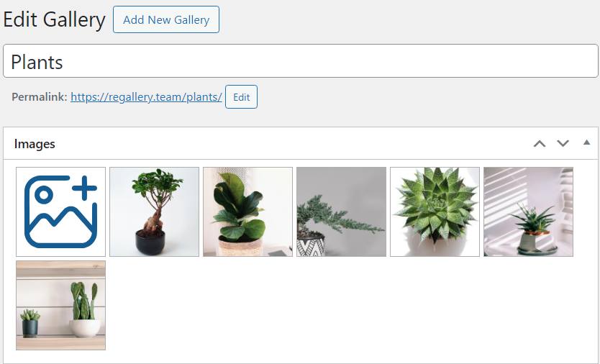Open the regallery.team/plants permalink
The image size is (600, 364).
[146, 97]
